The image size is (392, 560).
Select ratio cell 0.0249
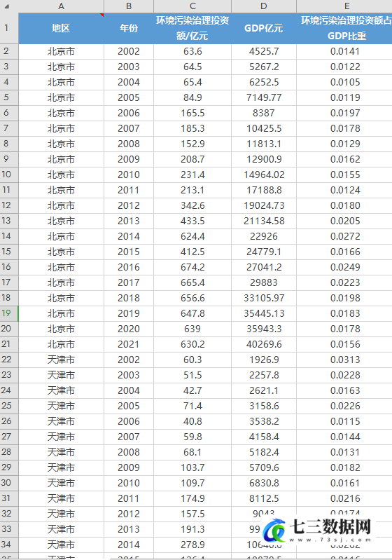[344, 267]
